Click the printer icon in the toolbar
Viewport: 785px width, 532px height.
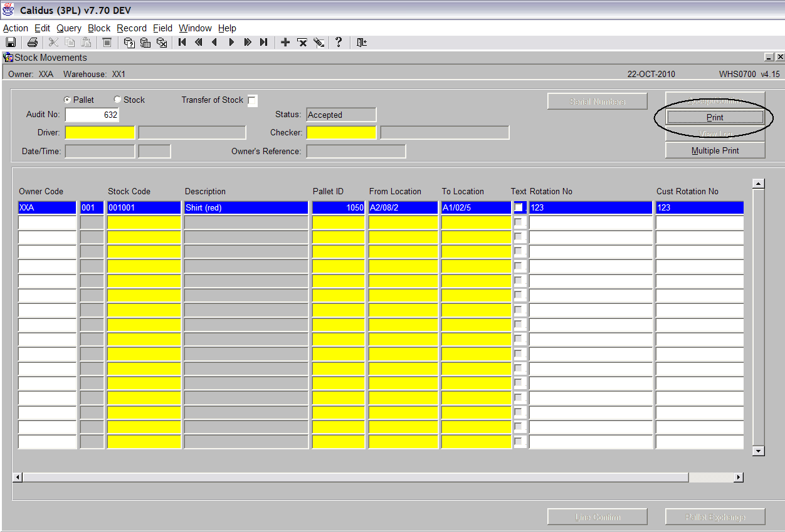coord(33,43)
